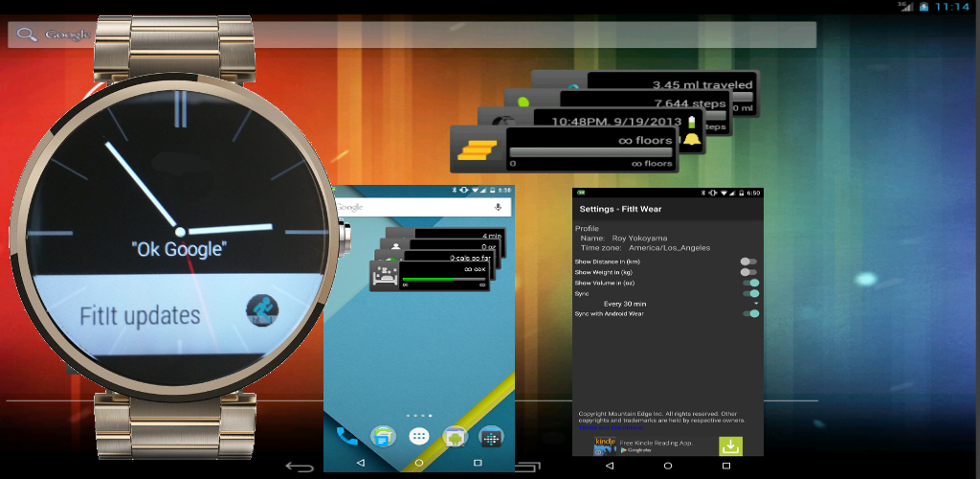The image size is (980, 479).
Task: Toggle Show Volume in (oz) switch
Action: click(750, 283)
